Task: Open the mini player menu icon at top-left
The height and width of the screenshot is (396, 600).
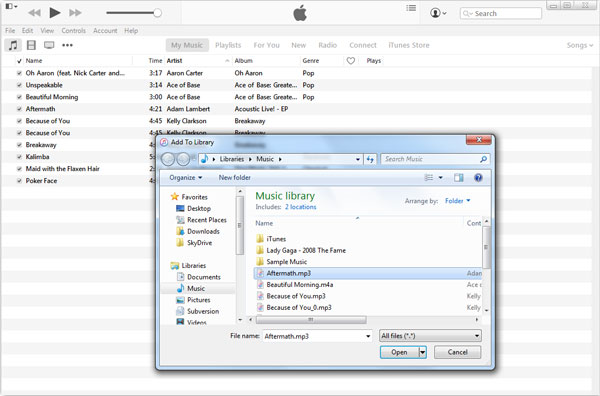Action: (x=11, y=6)
